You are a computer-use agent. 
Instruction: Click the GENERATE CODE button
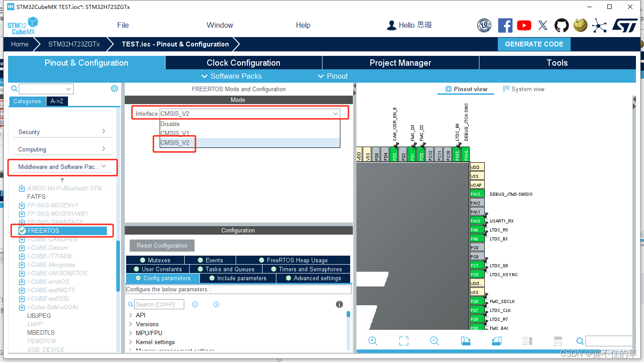coord(534,44)
